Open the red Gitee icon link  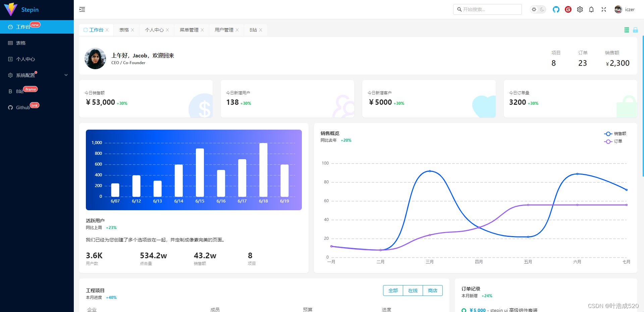(x=568, y=9)
